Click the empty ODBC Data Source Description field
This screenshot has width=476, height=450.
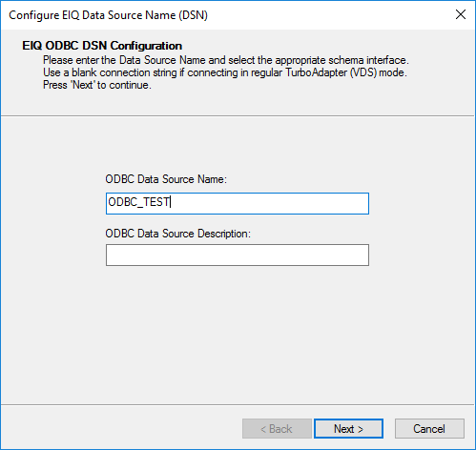[x=238, y=255]
